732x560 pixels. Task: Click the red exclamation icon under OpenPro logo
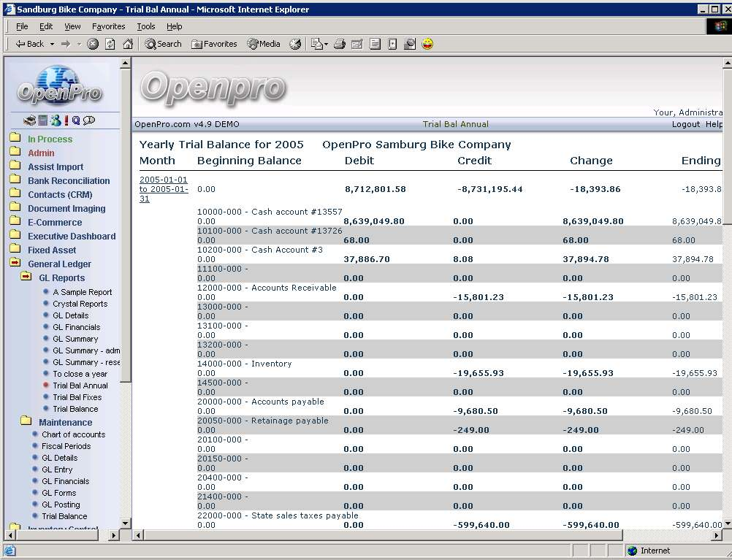tap(66, 120)
